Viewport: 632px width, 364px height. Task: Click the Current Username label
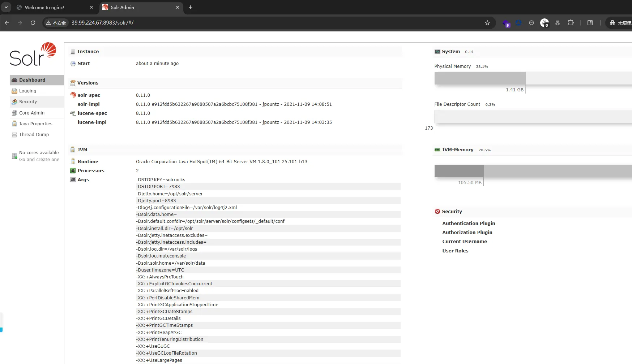coord(465,242)
